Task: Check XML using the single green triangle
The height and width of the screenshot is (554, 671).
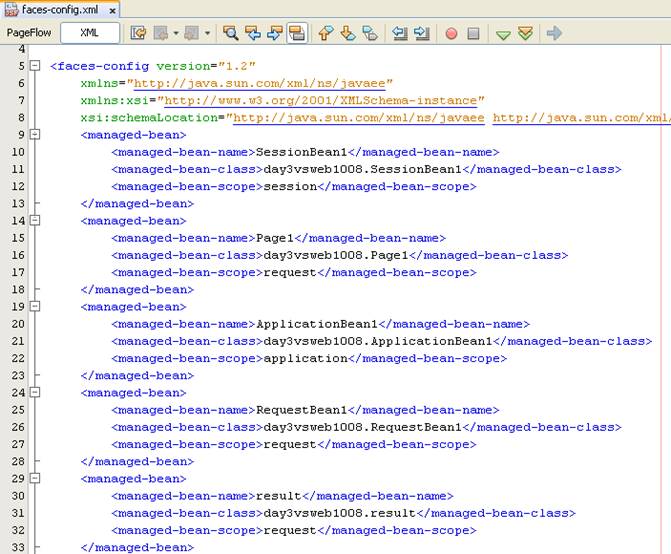Action: click(503, 34)
